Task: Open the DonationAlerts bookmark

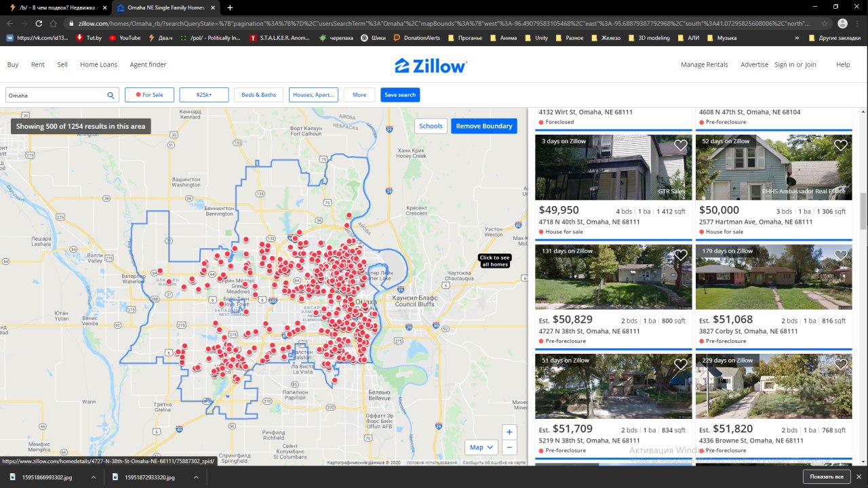Action: (x=418, y=38)
